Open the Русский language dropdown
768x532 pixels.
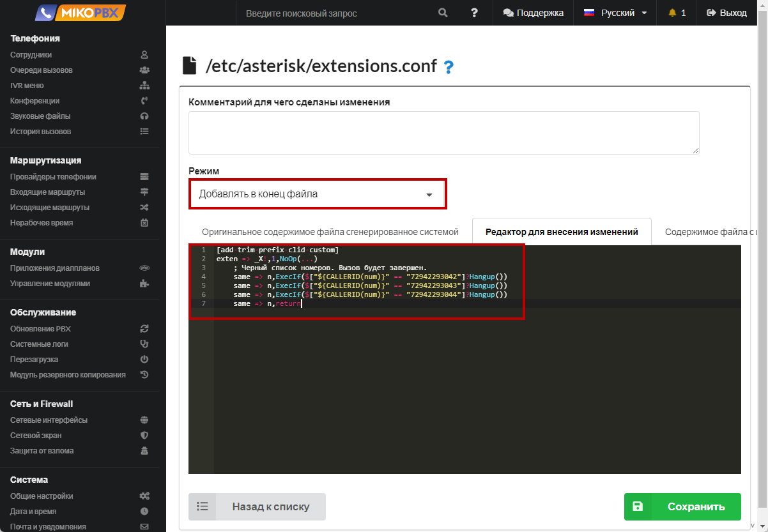point(615,13)
